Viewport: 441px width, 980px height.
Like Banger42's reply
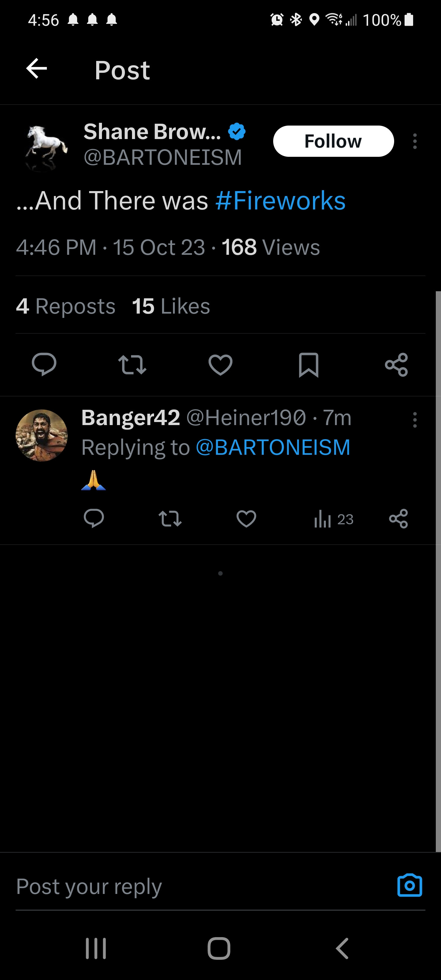[x=246, y=518]
